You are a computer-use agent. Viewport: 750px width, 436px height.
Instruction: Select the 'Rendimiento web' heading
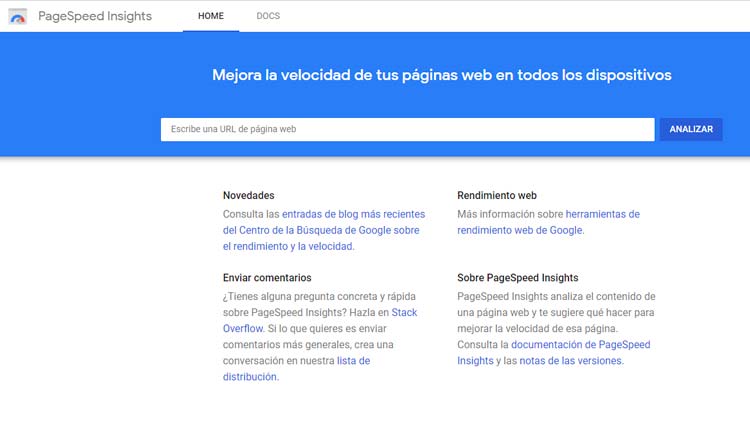496,196
